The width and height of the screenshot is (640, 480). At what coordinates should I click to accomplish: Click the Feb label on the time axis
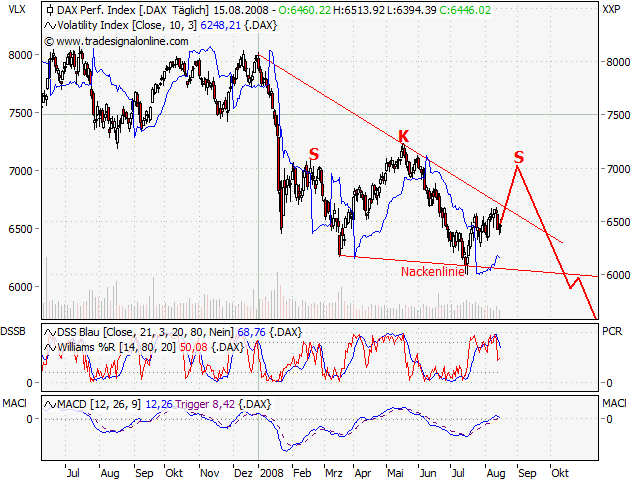click(302, 473)
